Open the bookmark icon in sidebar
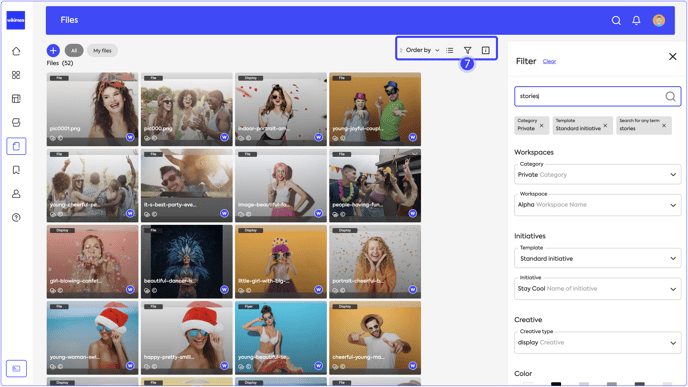688x387 pixels. [x=16, y=170]
